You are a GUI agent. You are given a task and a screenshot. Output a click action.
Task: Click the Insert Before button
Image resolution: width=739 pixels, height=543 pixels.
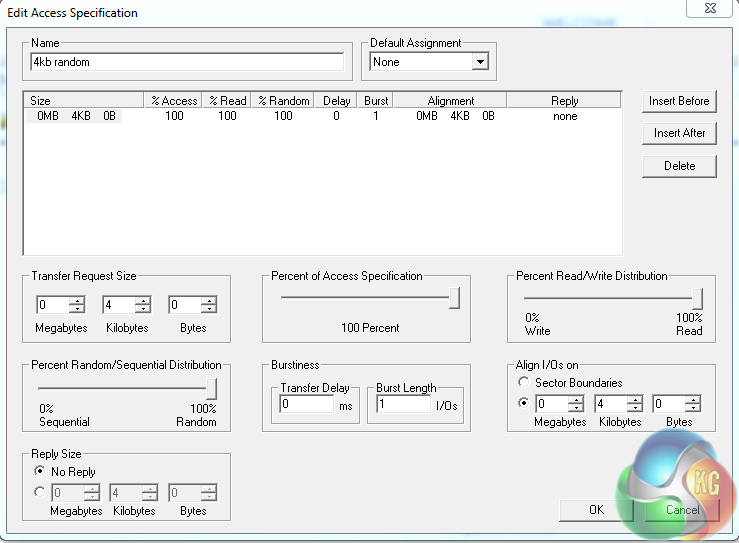(x=679, y=101)
